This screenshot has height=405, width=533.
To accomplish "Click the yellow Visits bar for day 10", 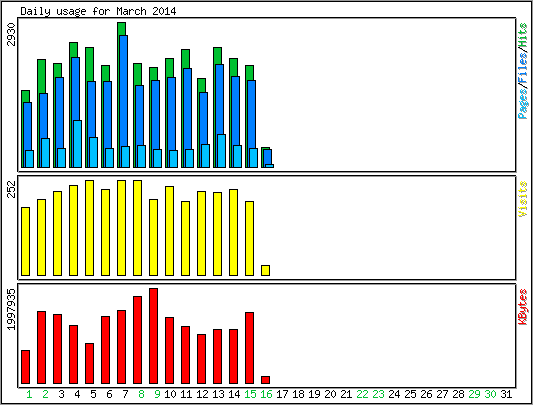I will tap(169, 231).
